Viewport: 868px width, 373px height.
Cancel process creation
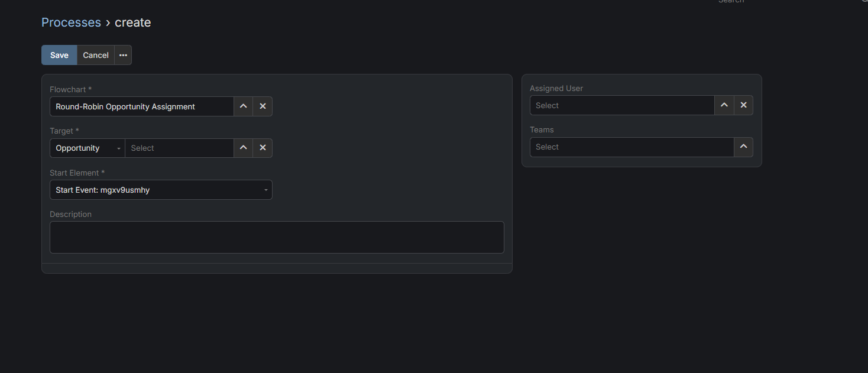pyautogui.click(x=96, y=55)
